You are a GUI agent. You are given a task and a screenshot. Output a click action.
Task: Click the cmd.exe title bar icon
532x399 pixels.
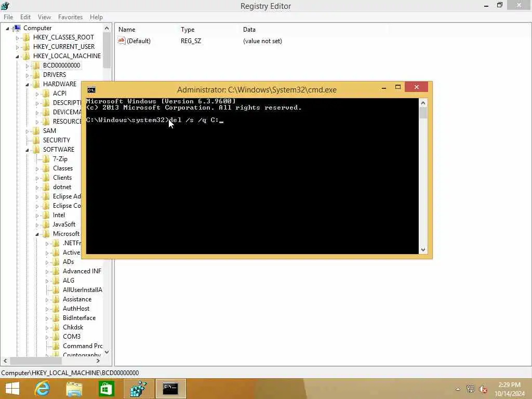click(x=91, y=89)
